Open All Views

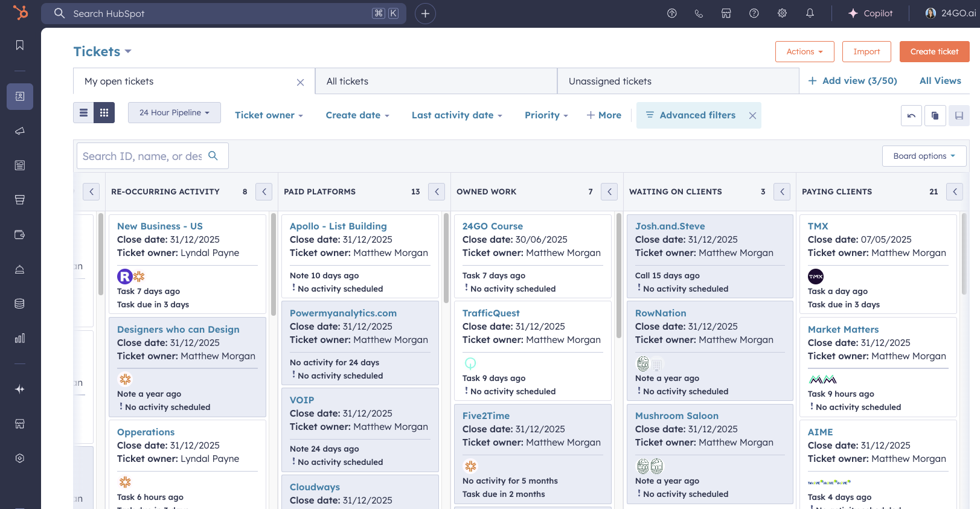coord(940,81)
